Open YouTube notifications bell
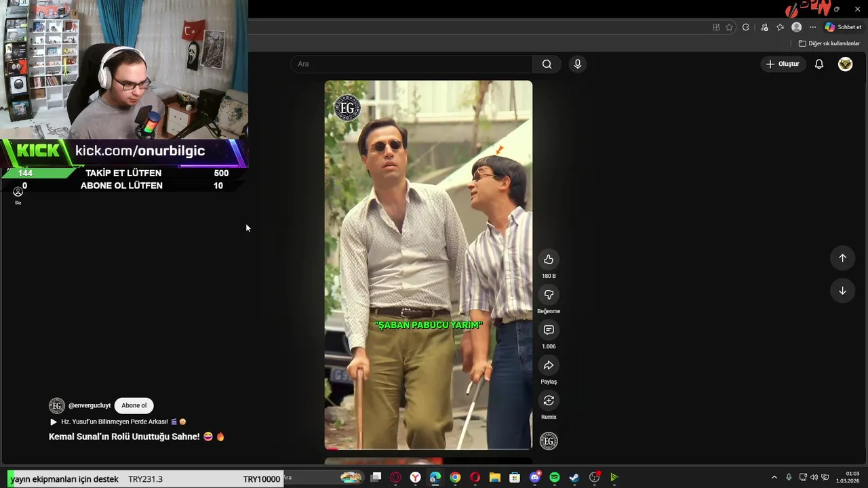This screenshot has width=868, height=488. pos(819,64)
